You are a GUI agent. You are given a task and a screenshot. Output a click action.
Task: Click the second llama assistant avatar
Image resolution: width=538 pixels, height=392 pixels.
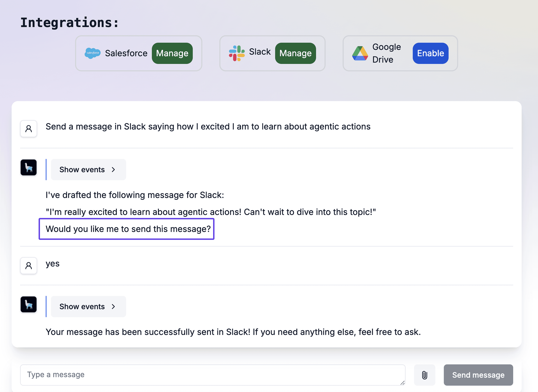pos(29,304)
